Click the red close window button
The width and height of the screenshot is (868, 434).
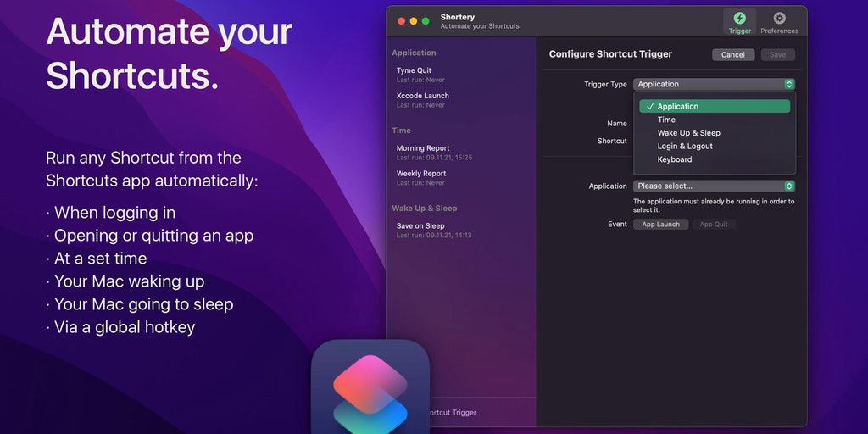tap(401, 21)
